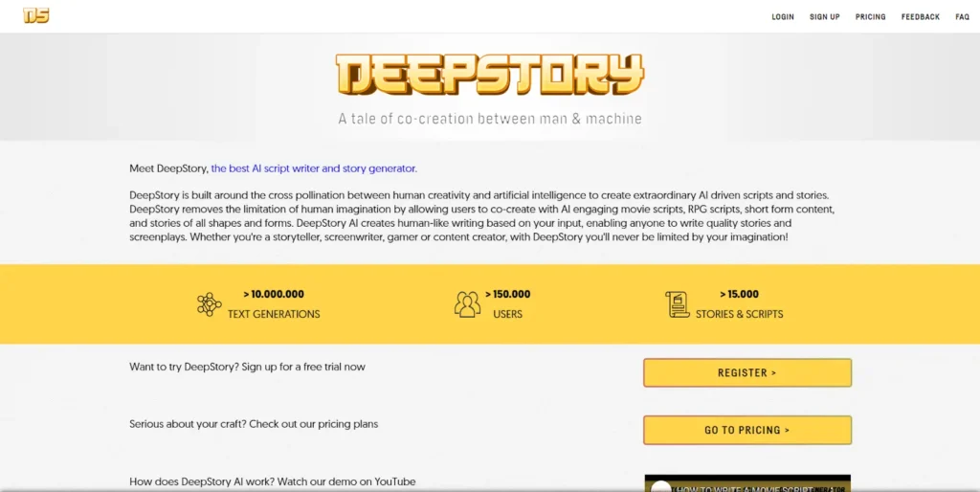This screenshot has width=980, height=492.
Task: Go to PRICING in the top menu
Action: [870, 17]
